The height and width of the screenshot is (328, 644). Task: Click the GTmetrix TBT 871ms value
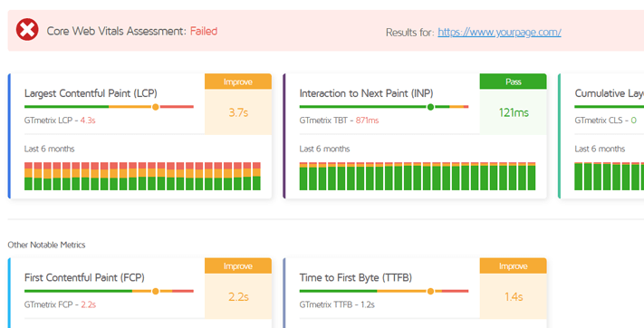(x=367, y=121)
